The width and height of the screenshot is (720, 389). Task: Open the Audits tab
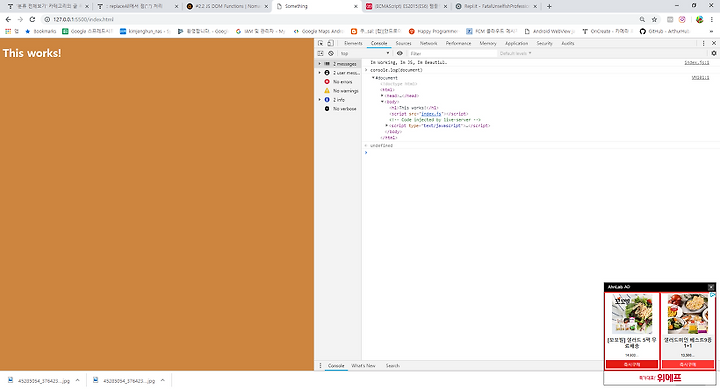[568, 43]
